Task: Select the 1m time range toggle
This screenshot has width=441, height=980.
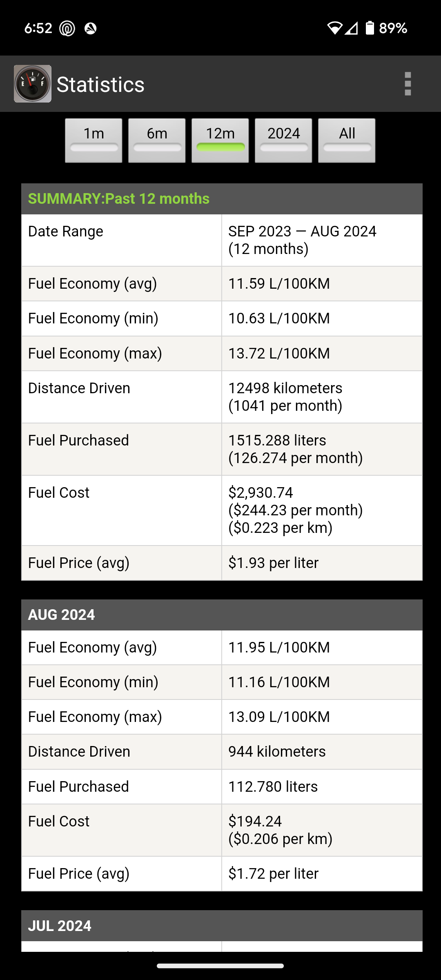Action: coord(94,140)
